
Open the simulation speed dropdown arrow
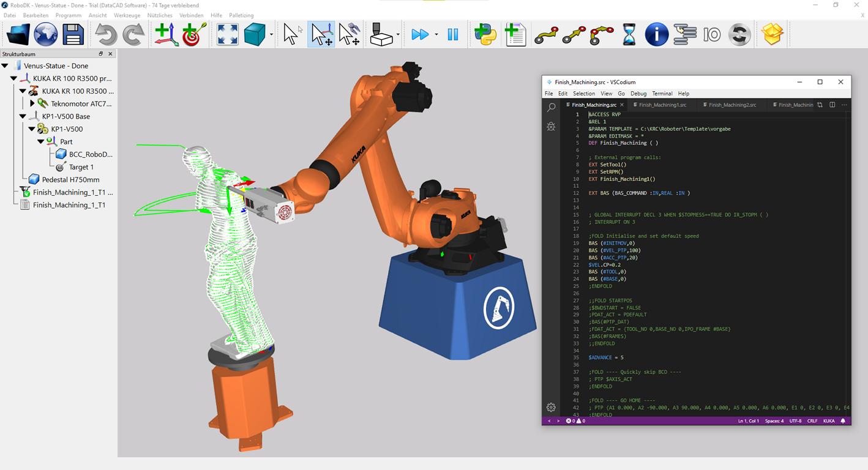click(x=436, y=35)
